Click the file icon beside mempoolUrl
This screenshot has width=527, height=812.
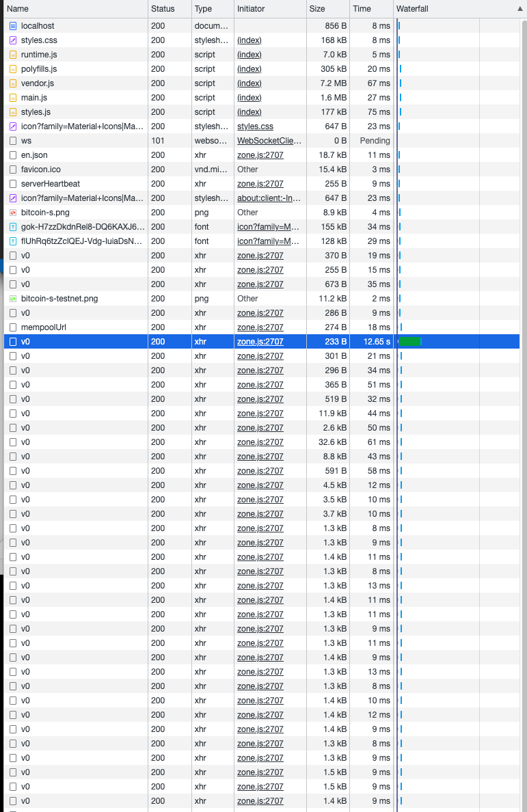[14, 327]
